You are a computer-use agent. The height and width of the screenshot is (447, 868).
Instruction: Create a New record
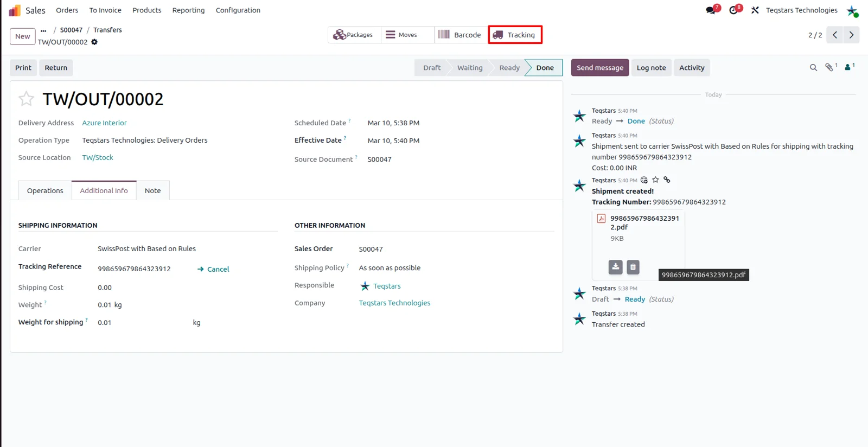point(23,36)
